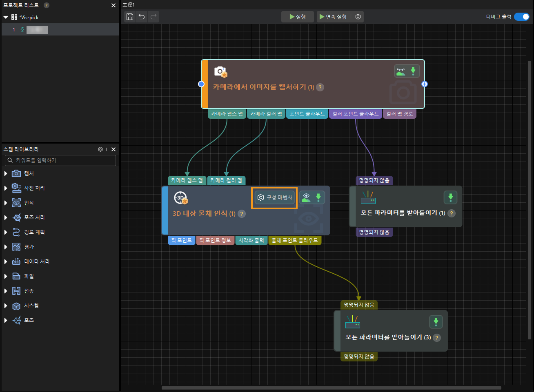Open the 구성 마법사 configuration wizard
Screen dimensions: 534x392
click(x=275, y=197)
